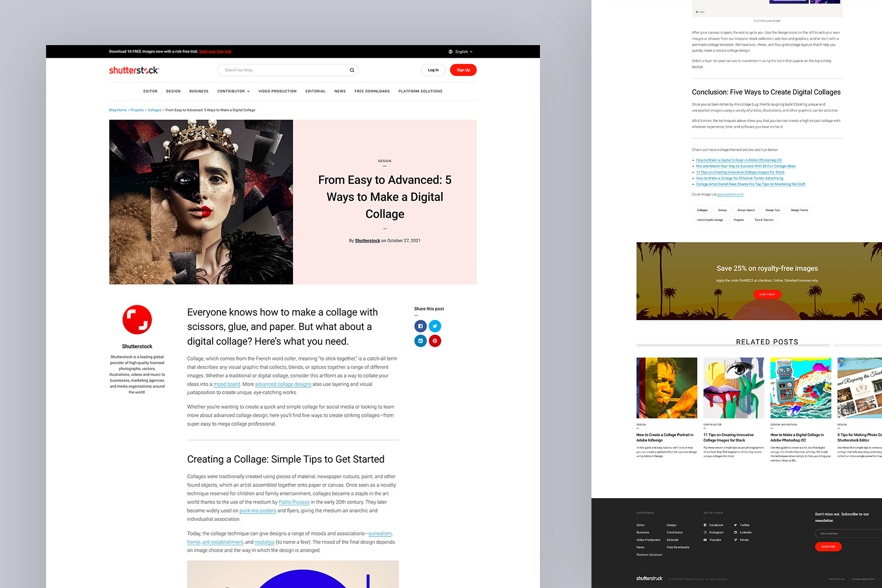Viewport: 882px width, 588px height.
Task: Click the footer Youtube icon
Action: 705,540
